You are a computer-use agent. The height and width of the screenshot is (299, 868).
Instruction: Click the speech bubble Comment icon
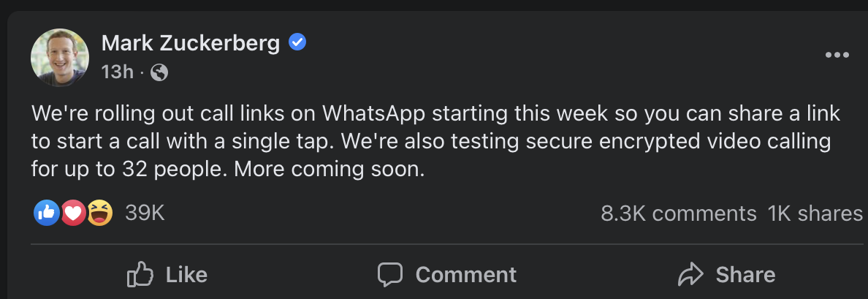coord(390,275)
